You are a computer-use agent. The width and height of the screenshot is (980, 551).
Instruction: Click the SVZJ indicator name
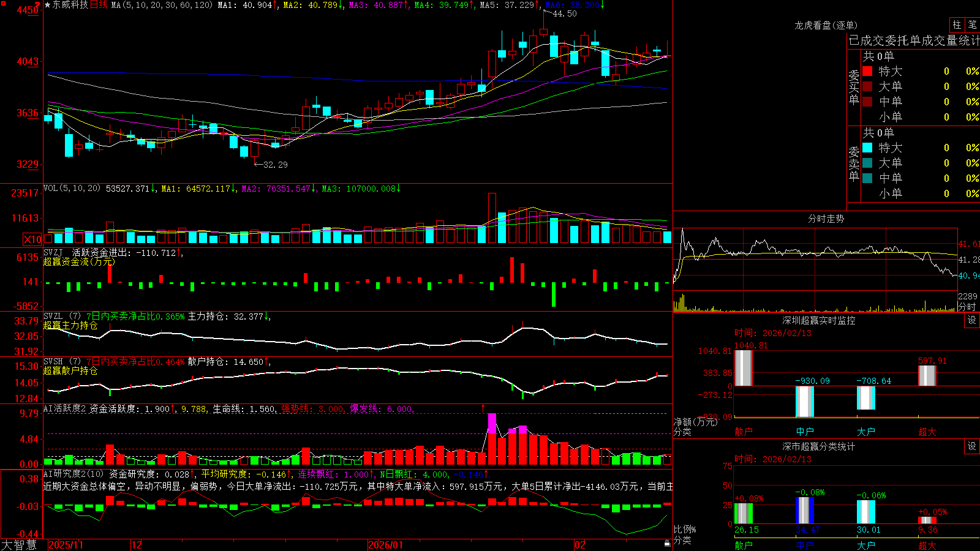tap(53, 252)
